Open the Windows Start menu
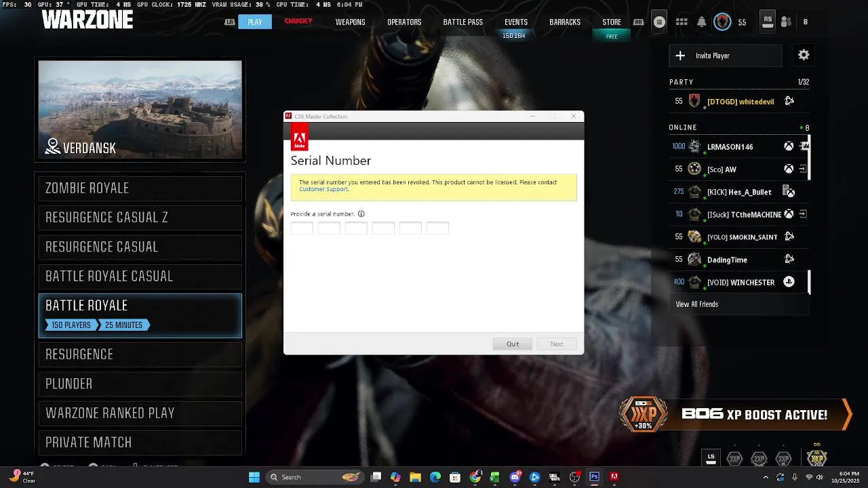This screenshot has width=868, height=488. [254, 477]
